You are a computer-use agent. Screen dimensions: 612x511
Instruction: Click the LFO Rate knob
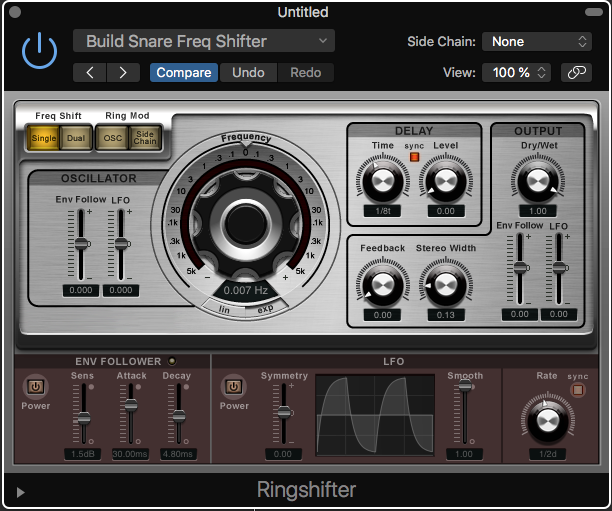coord(548,421)
